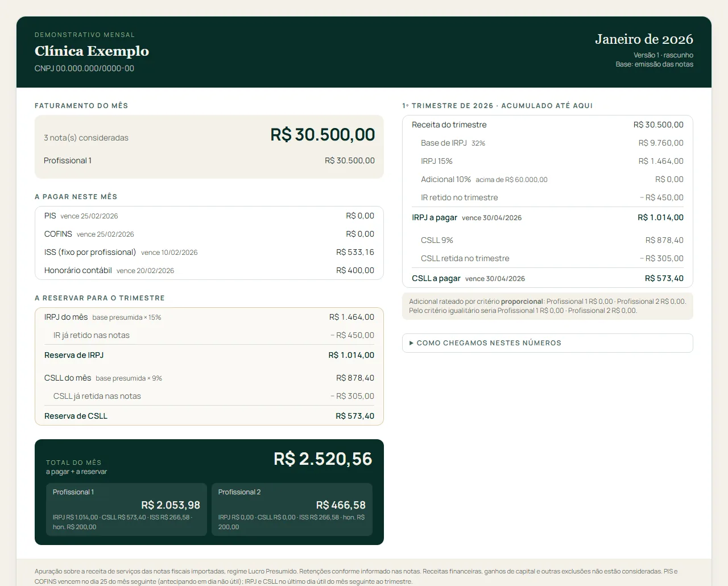Click 'Adicional 10%' row above R$ 60.000,00

click(548, 179)
